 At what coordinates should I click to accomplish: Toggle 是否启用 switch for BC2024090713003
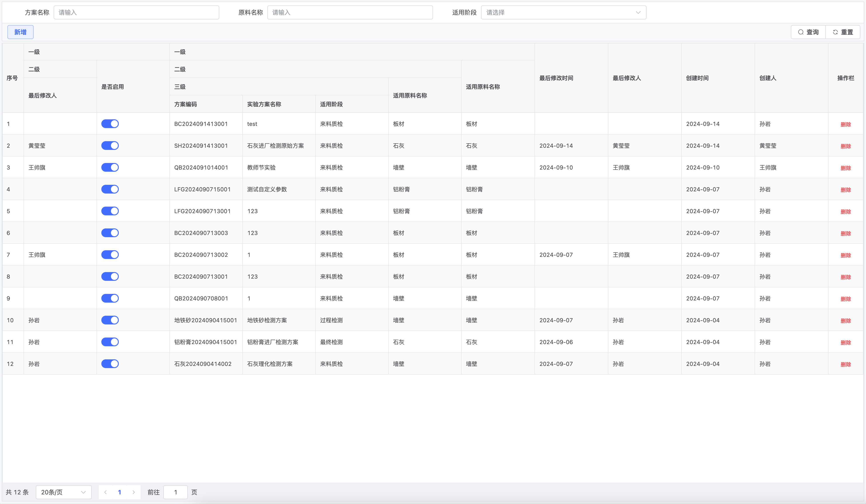[x=110, y=233]
